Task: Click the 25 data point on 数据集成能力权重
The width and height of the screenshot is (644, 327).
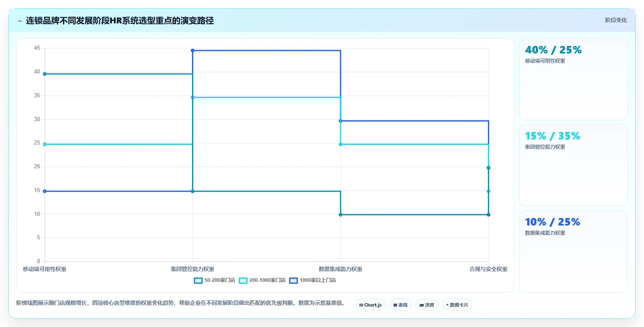Action: [x=341, y=144]
